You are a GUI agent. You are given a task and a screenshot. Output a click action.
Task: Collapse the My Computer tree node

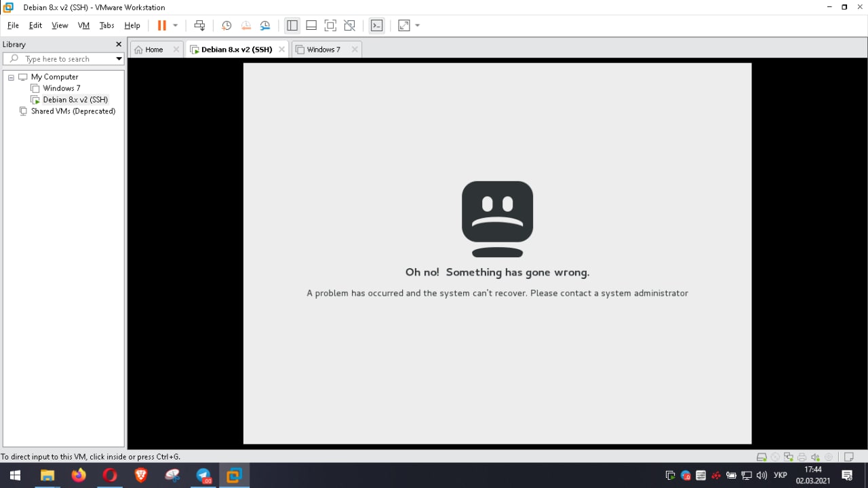pyautogui.click(x=11, y=77)
